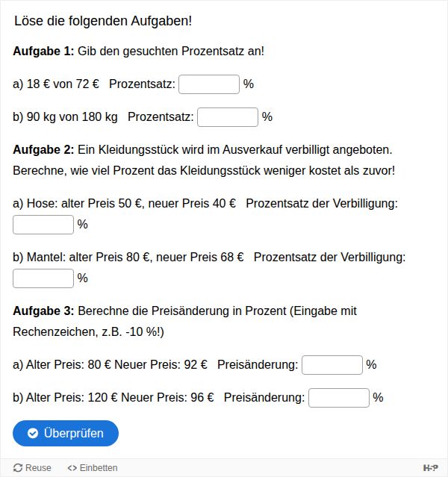Click the checkmark icon inside Überprüfen button
Viewport: 448px width, 477px height.
point(33,433)
